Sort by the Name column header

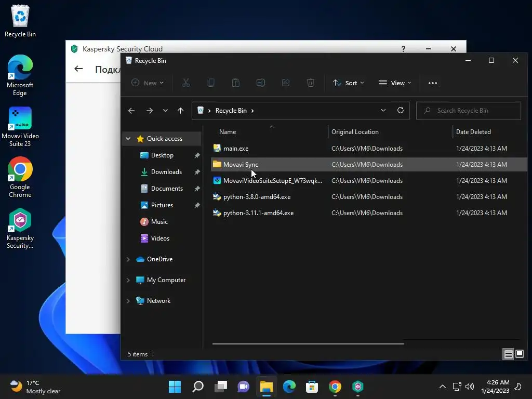tap(228, 132)
